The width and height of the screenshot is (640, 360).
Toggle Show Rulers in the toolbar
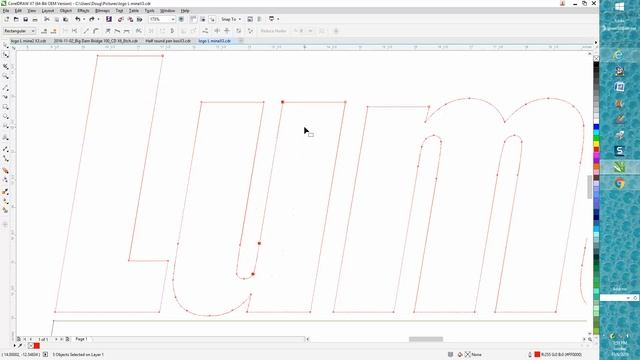tap(193, 19)
